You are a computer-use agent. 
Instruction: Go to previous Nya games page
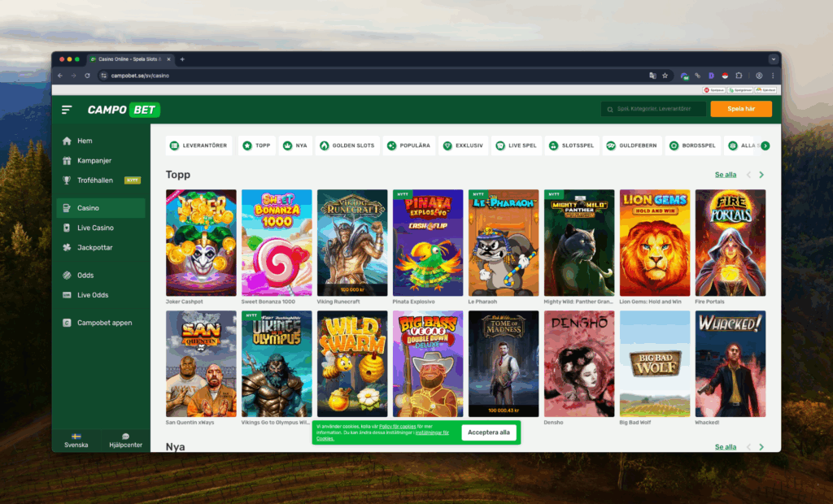click(x=748, y=447)
